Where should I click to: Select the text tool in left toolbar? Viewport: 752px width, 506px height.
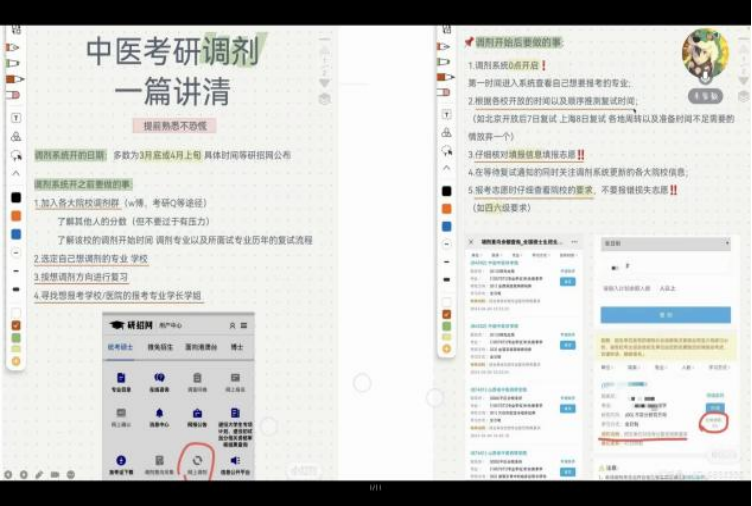pyautogui.click(x=15, y=117)
